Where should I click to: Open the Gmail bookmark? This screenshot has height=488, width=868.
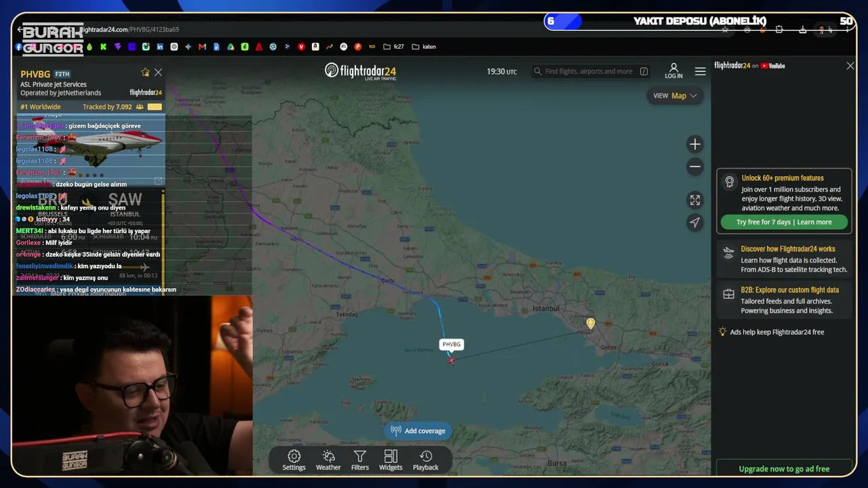[202, 47]
